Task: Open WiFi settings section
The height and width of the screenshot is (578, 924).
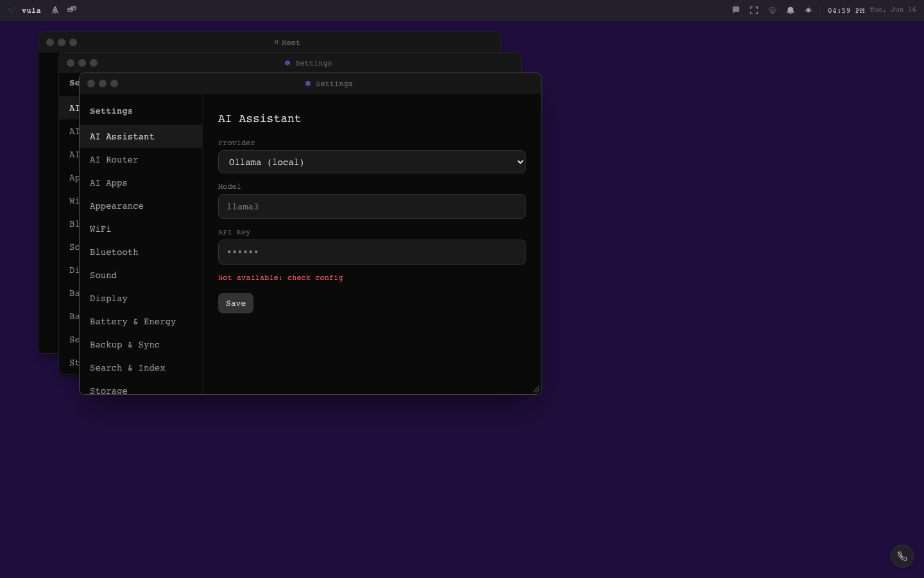Action: pos(141,229)
